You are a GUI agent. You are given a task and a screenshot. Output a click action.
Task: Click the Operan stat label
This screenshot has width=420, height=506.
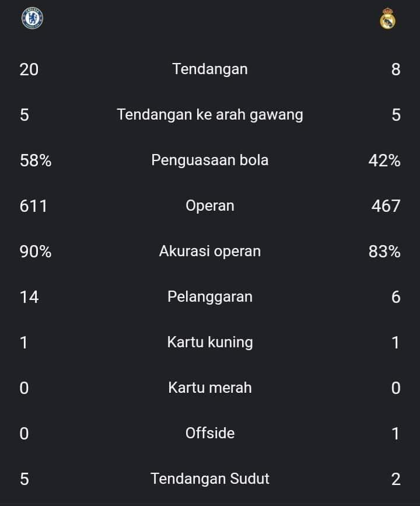(x=210, y=206)
